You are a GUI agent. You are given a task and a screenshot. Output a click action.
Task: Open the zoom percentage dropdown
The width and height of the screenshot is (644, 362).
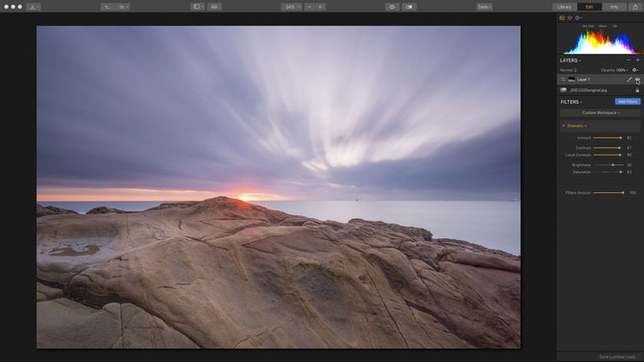[x=291, y=7]
